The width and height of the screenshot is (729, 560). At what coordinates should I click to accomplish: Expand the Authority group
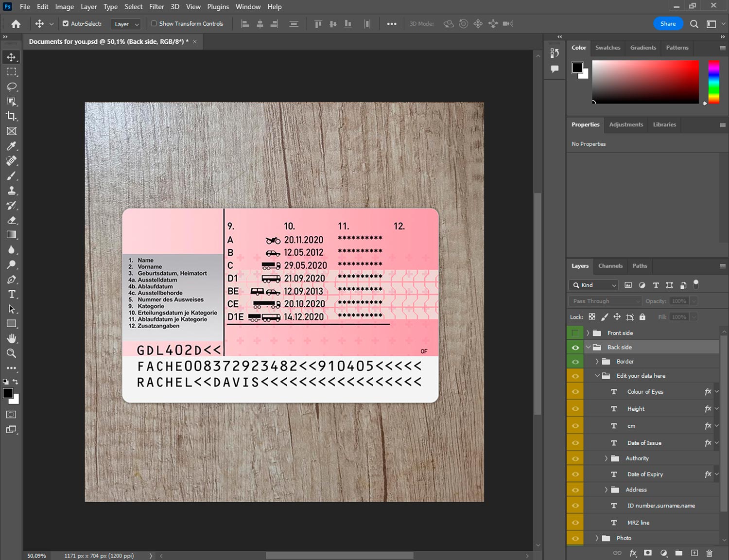click(x=606, y=458)
